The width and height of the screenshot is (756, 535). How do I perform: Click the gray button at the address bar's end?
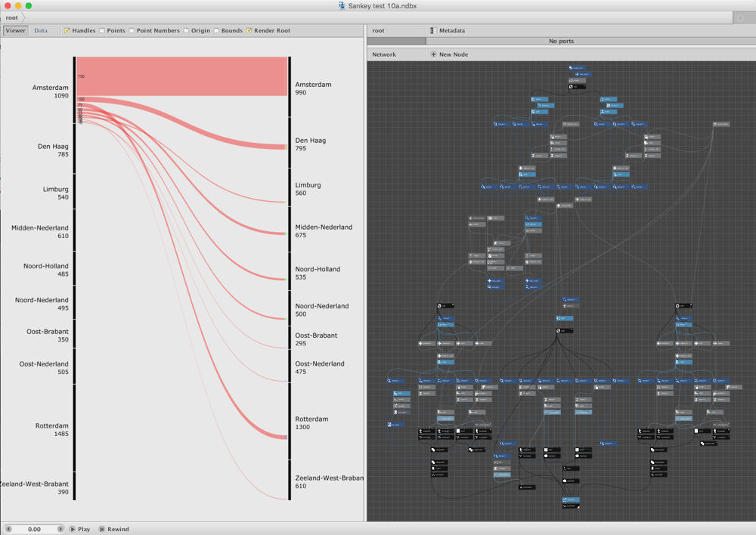coord(741,18)
